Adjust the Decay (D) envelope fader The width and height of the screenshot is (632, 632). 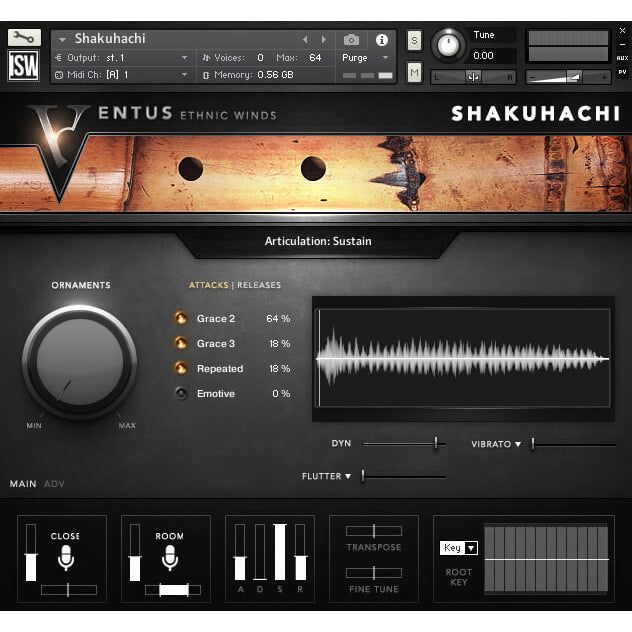click(260, 552)
